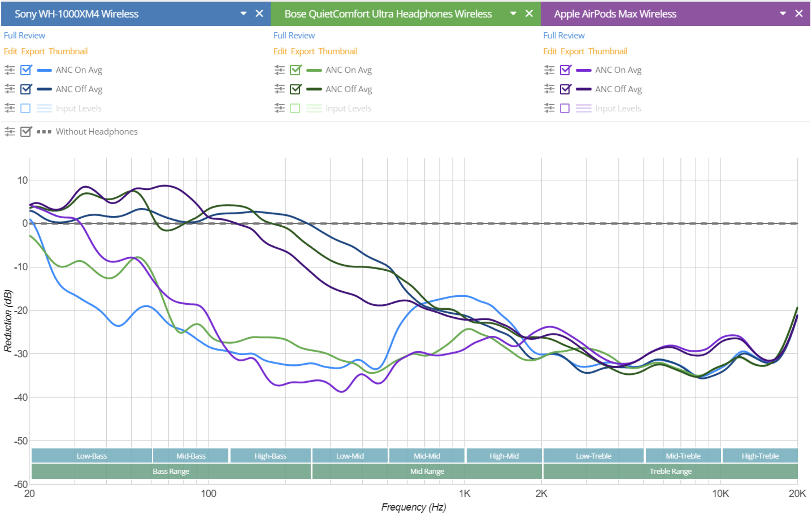Image resolution: width=812 pixels, height=514 pixels.
Task: Open settings sliders for Sony ANC Off Avg
Action: pos(10,89)
